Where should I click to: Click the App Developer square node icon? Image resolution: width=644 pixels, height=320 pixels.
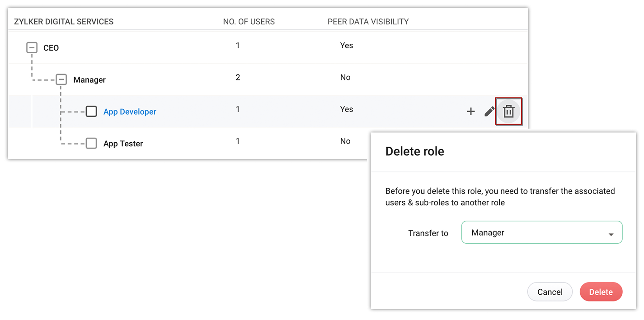point(91,111)
